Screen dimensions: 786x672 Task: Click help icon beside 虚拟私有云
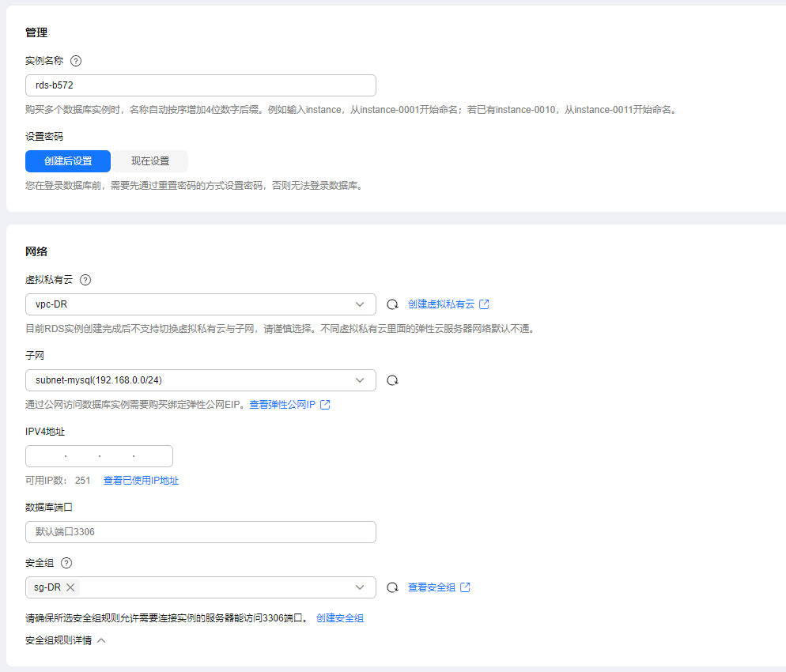85,280
